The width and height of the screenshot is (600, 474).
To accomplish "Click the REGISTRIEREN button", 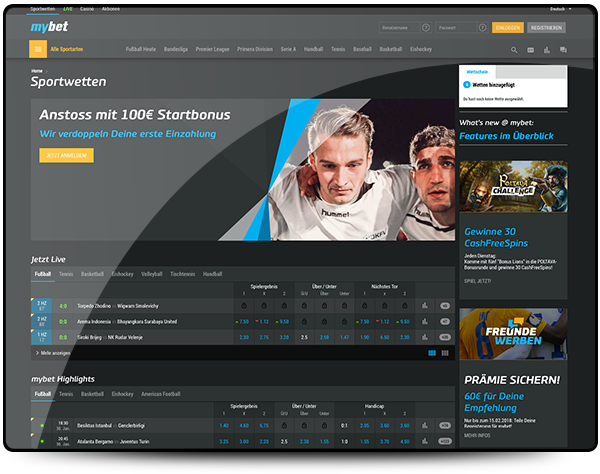I will tap(546, 28).
